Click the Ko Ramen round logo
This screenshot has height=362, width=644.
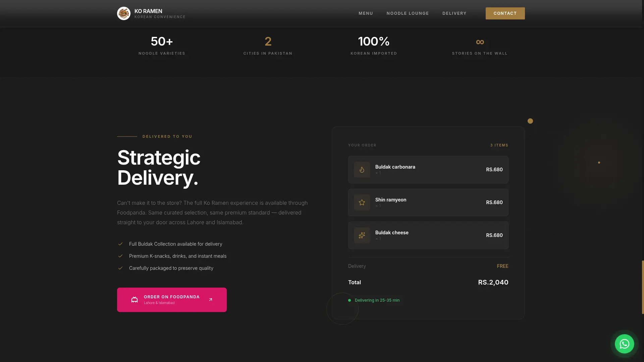(x=124, y=13)
